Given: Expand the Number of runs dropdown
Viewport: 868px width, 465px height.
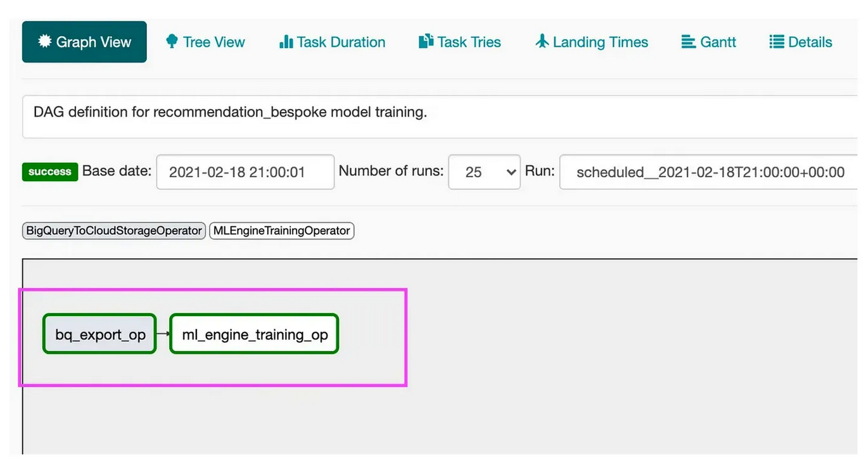Looking at the screenshot, I should point(484,172).
